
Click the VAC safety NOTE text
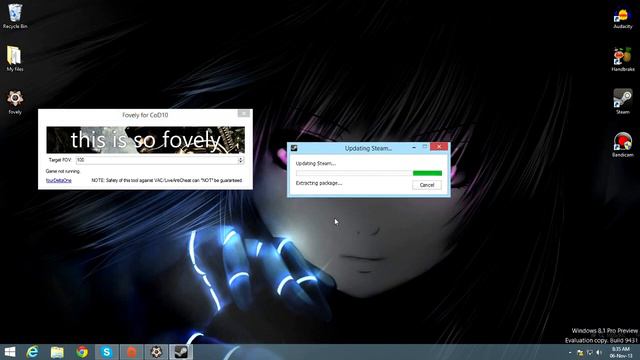pyautogui.click(x=167, y=180)
